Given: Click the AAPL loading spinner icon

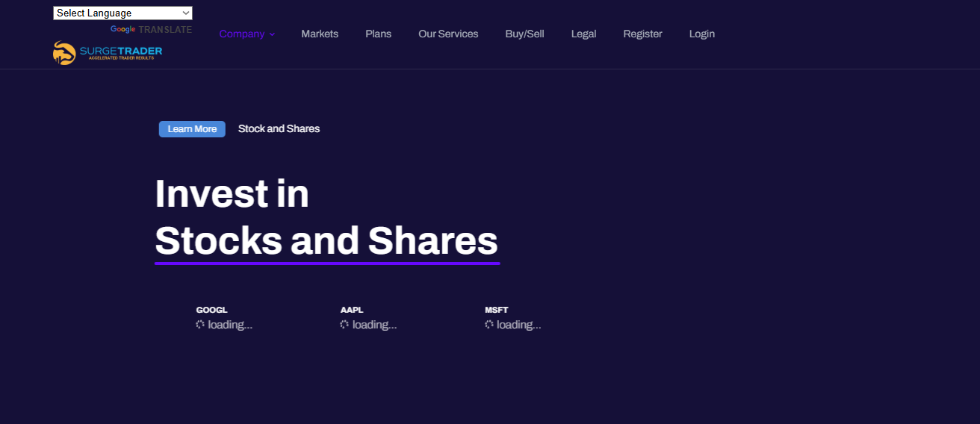Looking at the screenshot, I should tap(344, 325).
